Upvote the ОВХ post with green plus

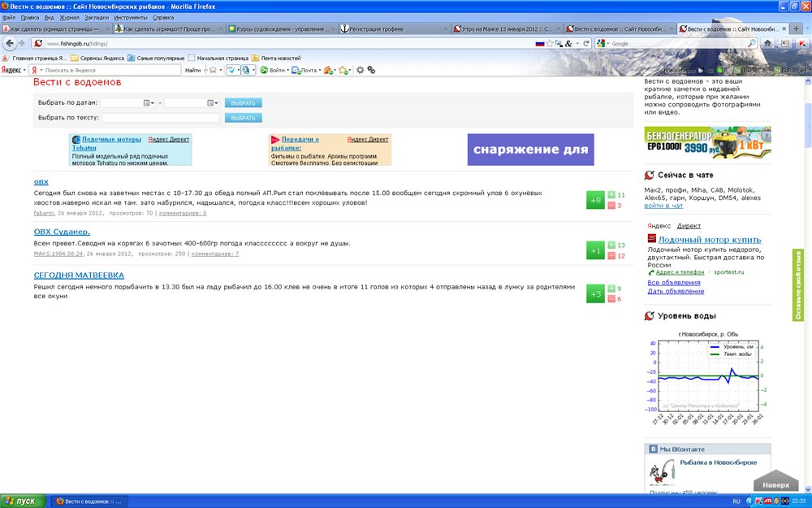611,195
